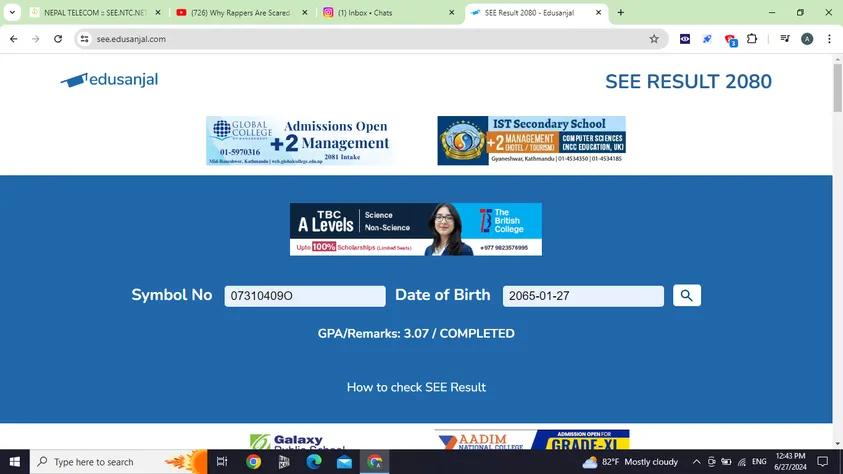
Task: Open the browser extensions puzzle icon
Action: coord(752,39)
